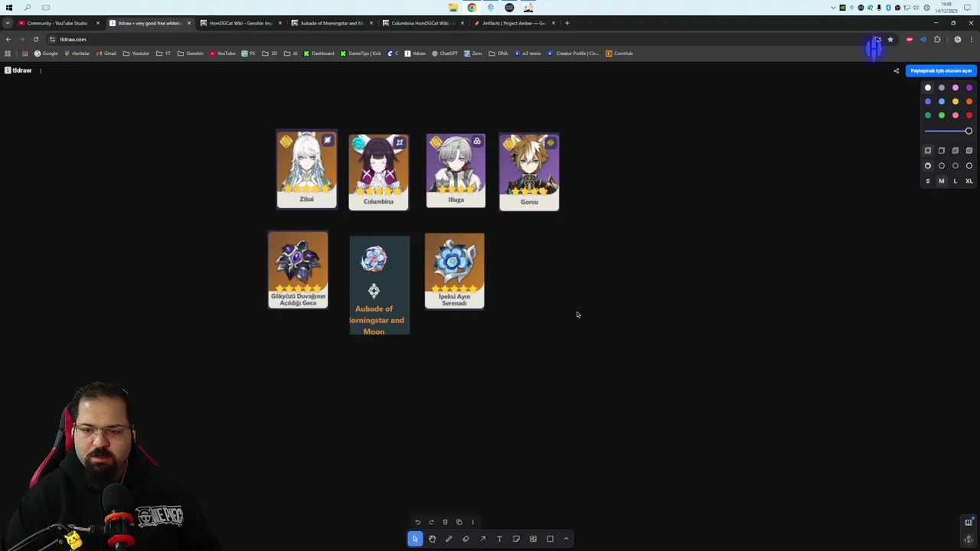Choose the Eraser tool
Image resolution: width=980 pixels, height=551 pixels.
pyautogui.click(x=465, y=539)
